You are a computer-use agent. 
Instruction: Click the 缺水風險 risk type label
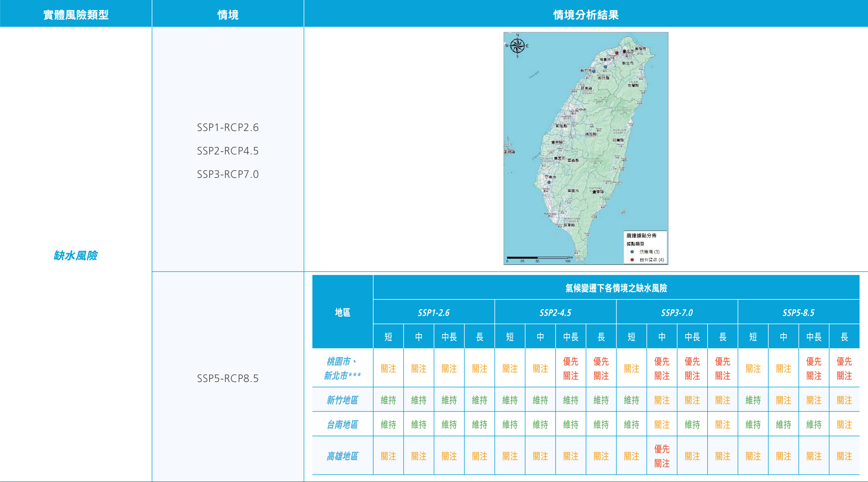76,256
